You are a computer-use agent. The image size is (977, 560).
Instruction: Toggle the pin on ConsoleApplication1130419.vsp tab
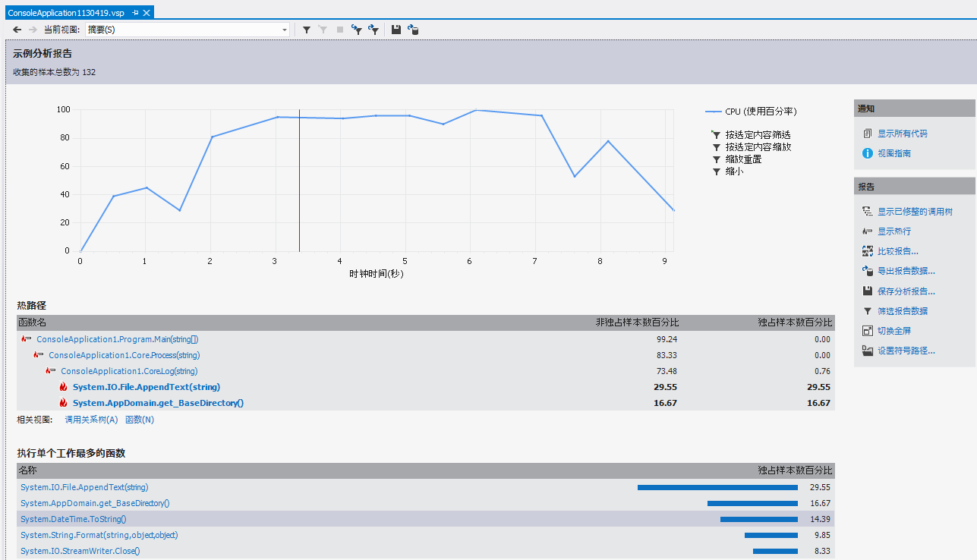click(135, 13)
